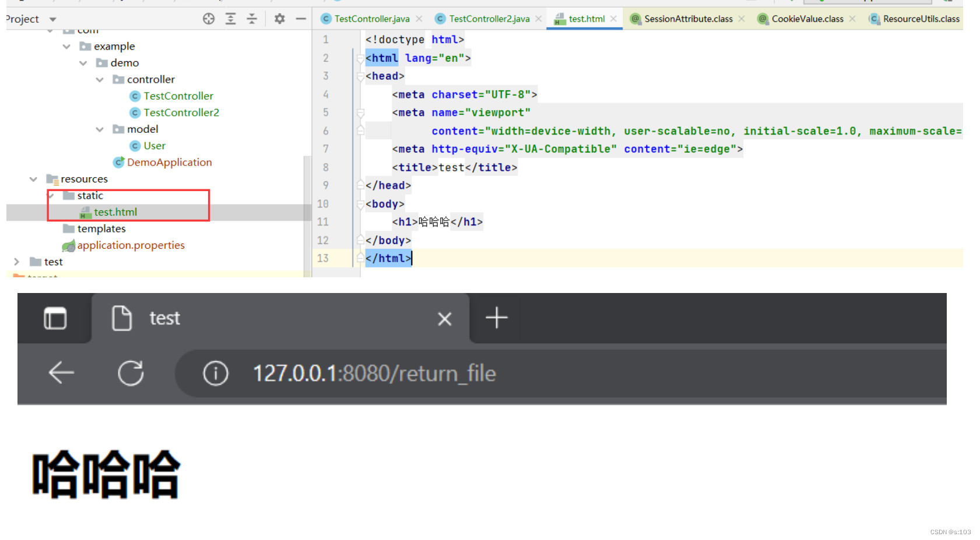Click browser tab actions icon
Screen dimensions: 980x540
tap(55, 319)
